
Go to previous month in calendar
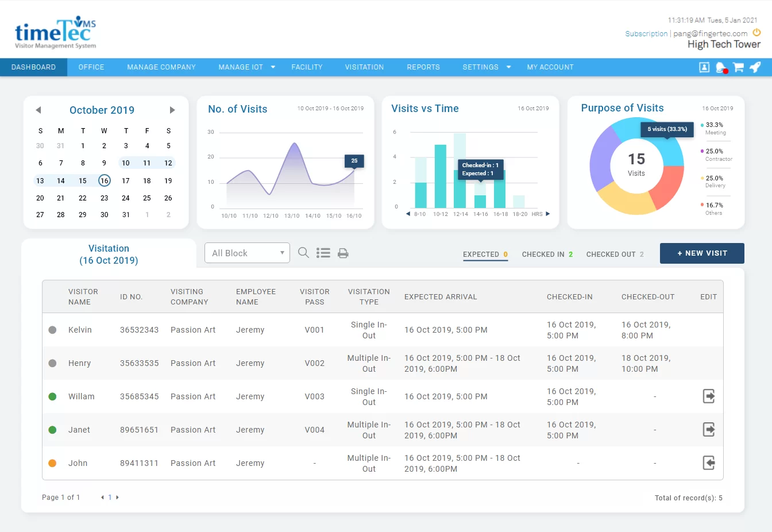tap(38, 110)
